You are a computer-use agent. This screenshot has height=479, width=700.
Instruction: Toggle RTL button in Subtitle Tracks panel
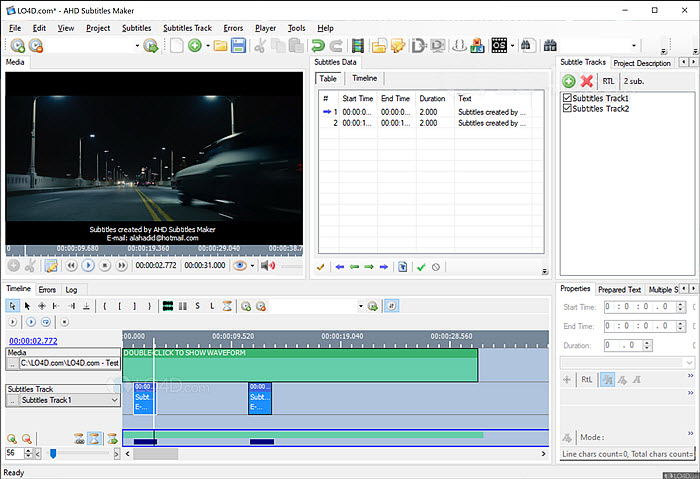608,81
